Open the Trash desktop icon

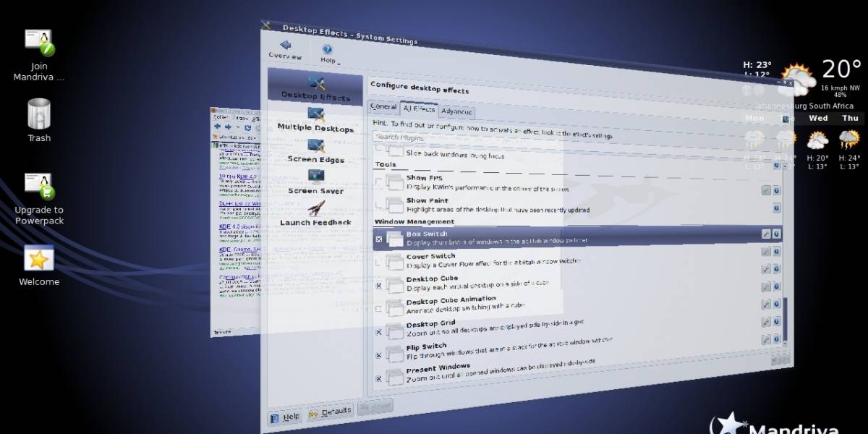coord(39,121)
